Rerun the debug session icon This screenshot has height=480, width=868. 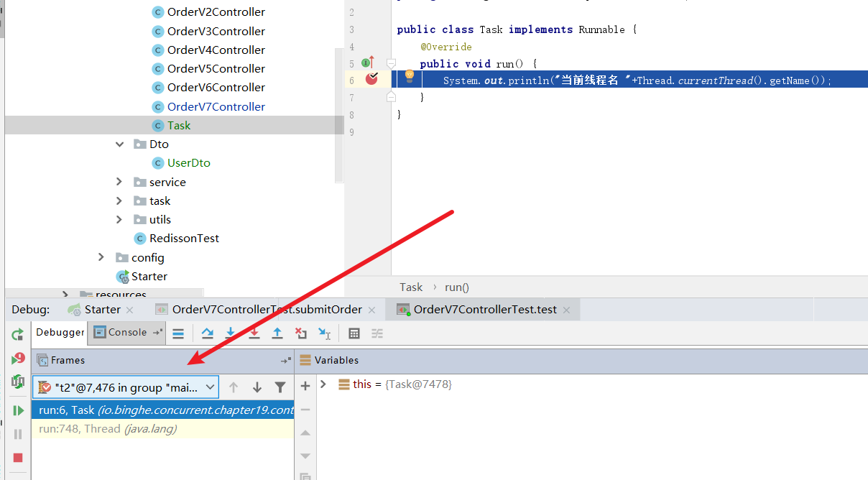pyautogui.click(x=18, y=335)
